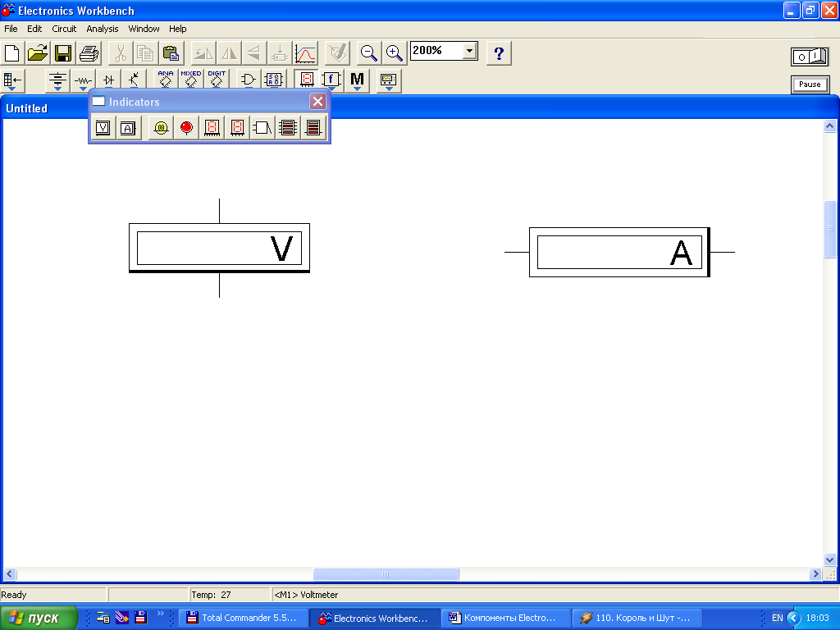Click the Create subcircuit icon
The height and width of the screenshot is (630, 840).
point(280,53)
